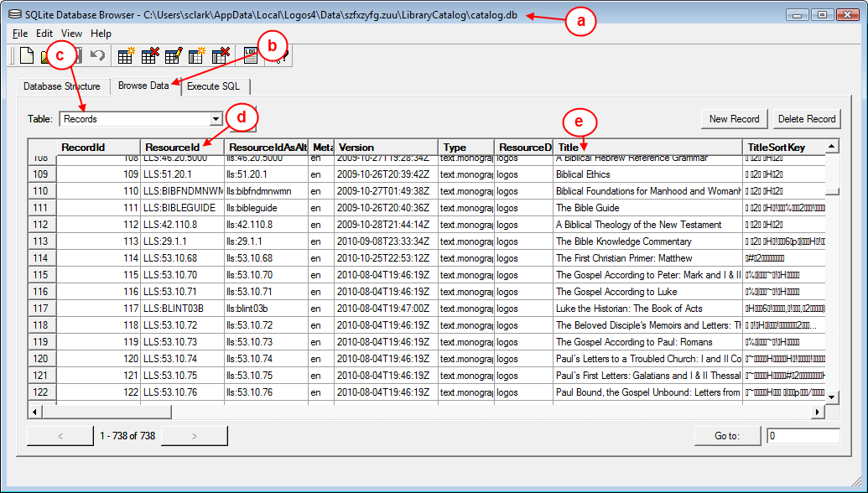868x493 pixels.
Task: Click the ResourceIdAsAlt column header
Action: tap(266, 148)
